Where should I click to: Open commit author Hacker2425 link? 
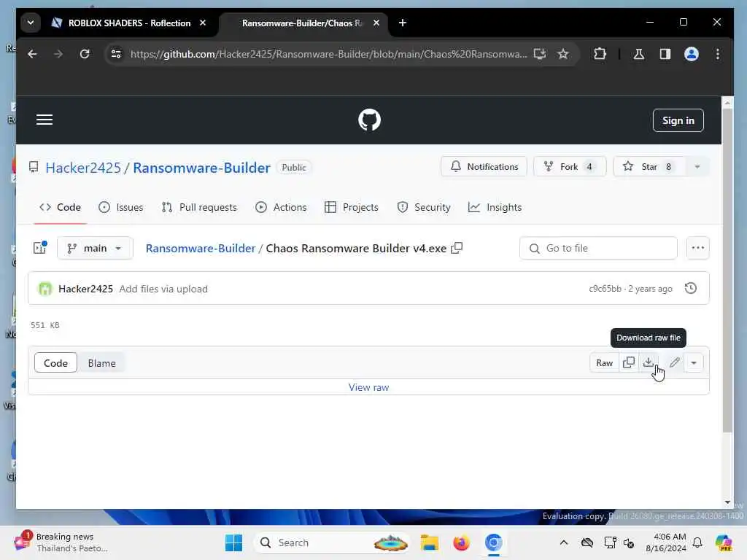(86, 289)
